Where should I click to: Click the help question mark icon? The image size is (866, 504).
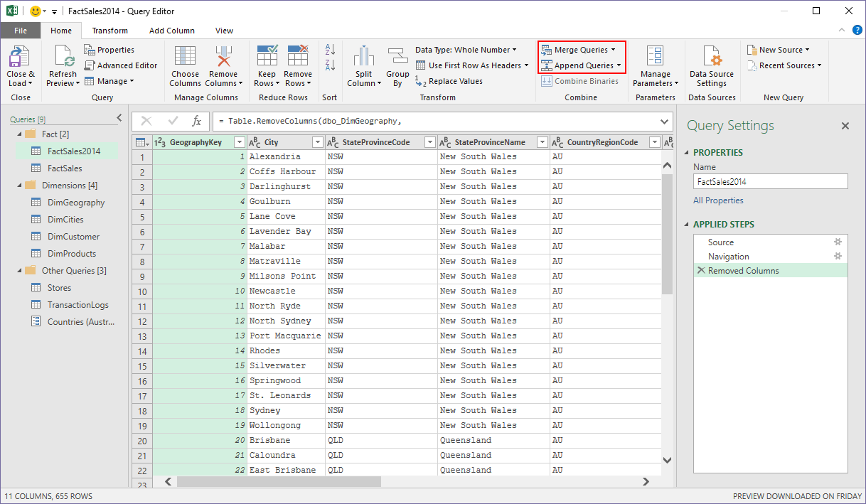857,31
